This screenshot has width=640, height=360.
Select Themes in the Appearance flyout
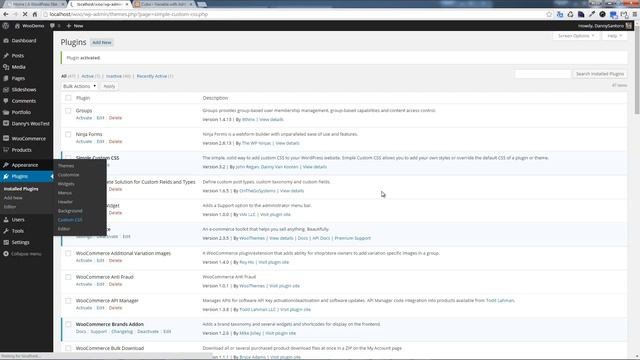pyautogui.click(x=66, y=166)
